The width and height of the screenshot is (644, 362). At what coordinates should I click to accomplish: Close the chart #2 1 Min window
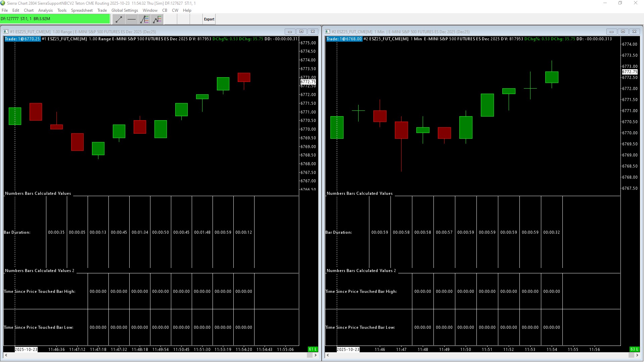point(634,32)
